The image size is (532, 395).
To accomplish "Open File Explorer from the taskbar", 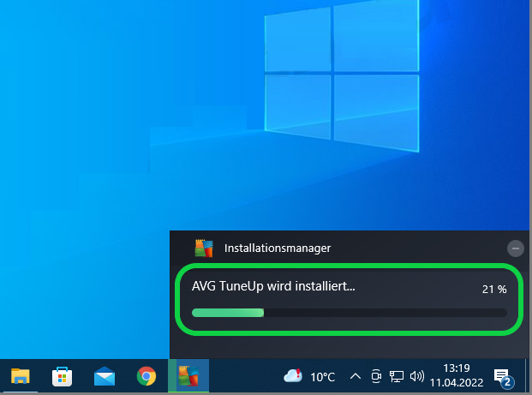I will point(21,376).
